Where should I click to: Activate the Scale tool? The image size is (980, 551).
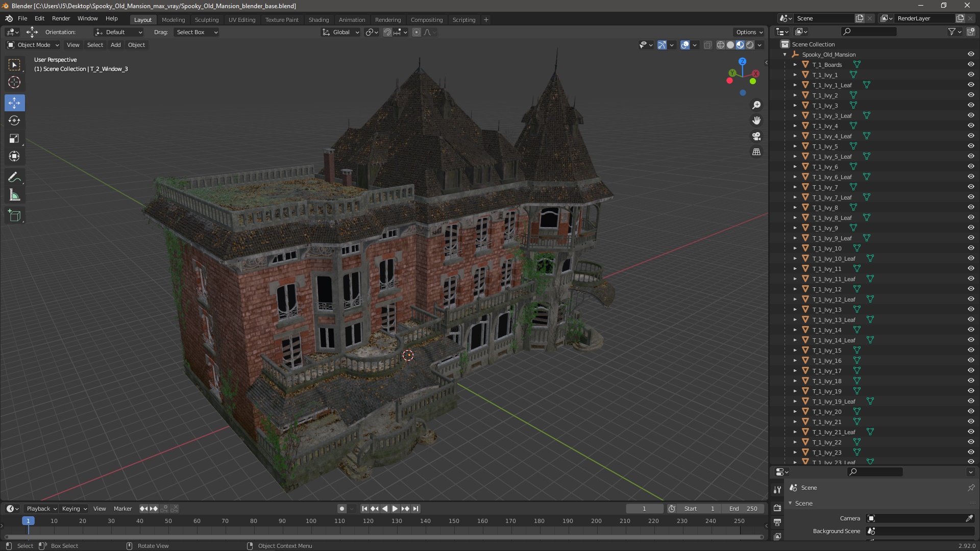[14, 139]
